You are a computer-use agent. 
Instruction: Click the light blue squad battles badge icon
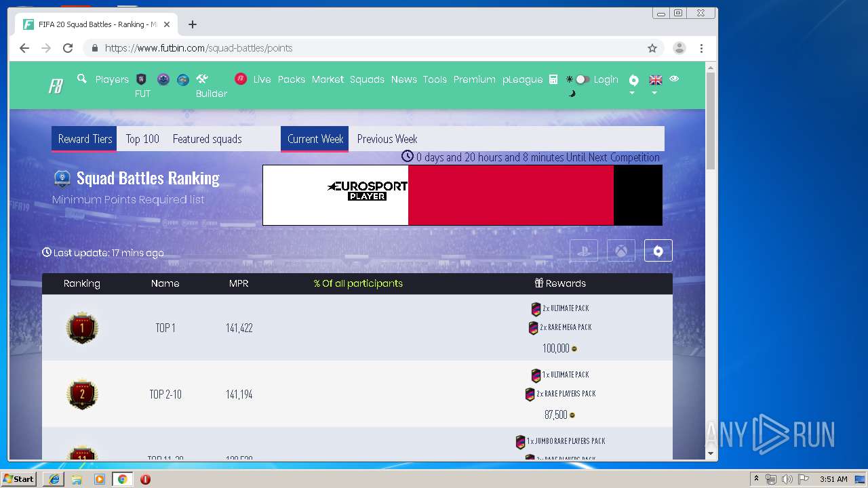pos(183,79)
